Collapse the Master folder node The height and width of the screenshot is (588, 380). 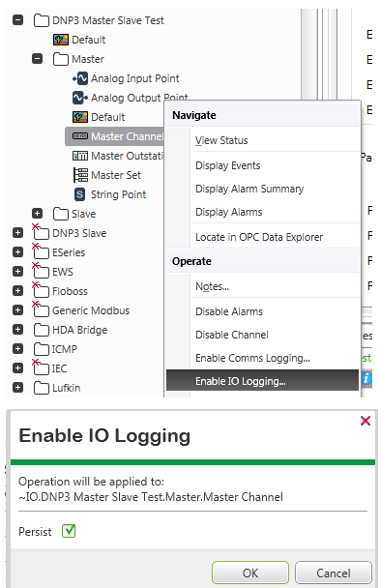click(x=37, y=58)
